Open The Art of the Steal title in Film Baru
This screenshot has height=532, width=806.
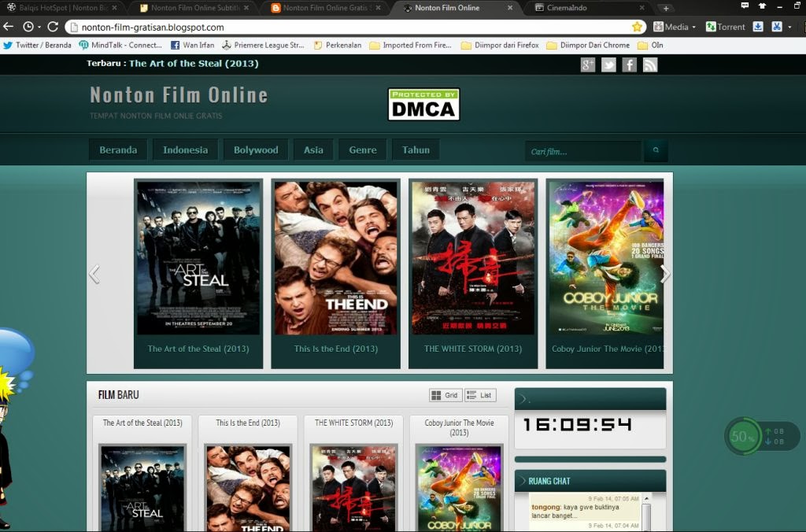pyautogui.click(x=142, y=423)
